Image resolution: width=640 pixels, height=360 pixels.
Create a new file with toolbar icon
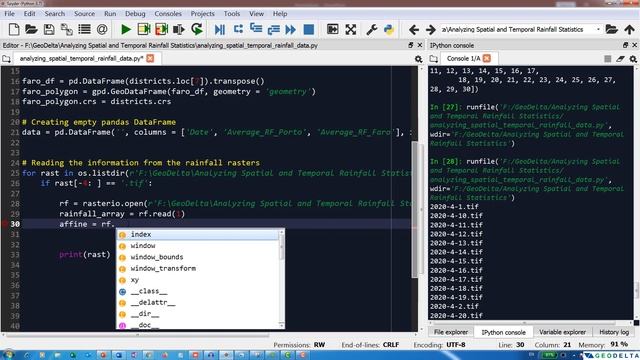14,29
